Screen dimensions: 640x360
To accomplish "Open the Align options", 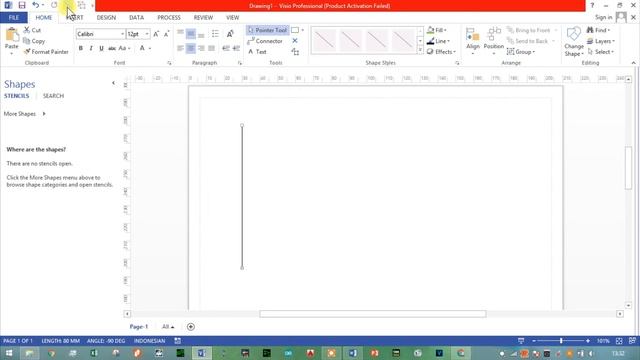I will click(473, 42).
